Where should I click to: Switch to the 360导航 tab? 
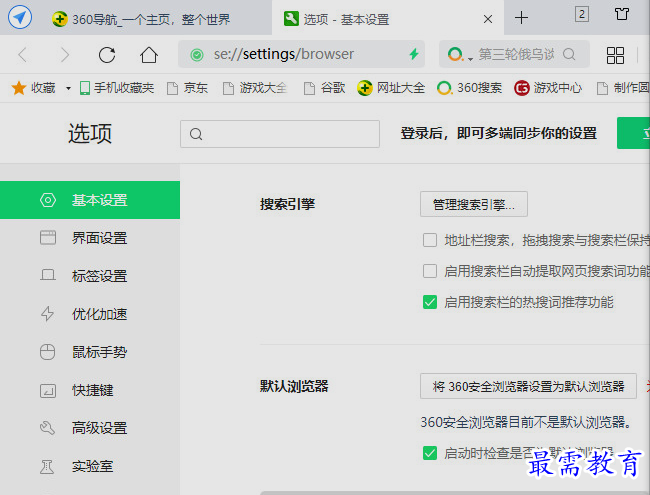tap(141, 19)
